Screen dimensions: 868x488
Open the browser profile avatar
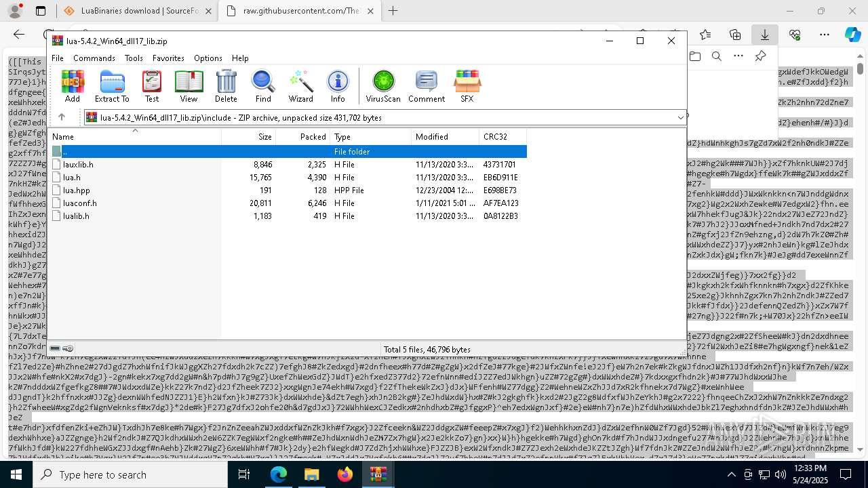pyautogui.click(x=14, y=11)
